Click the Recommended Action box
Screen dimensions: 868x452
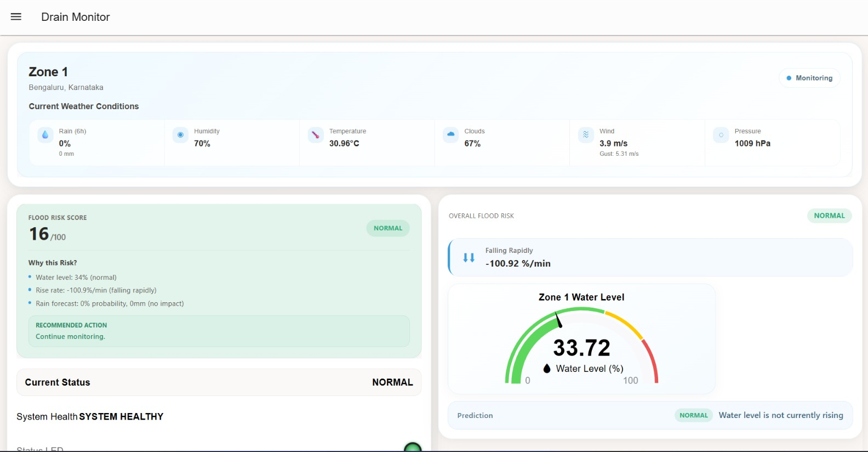pos(219,331)
